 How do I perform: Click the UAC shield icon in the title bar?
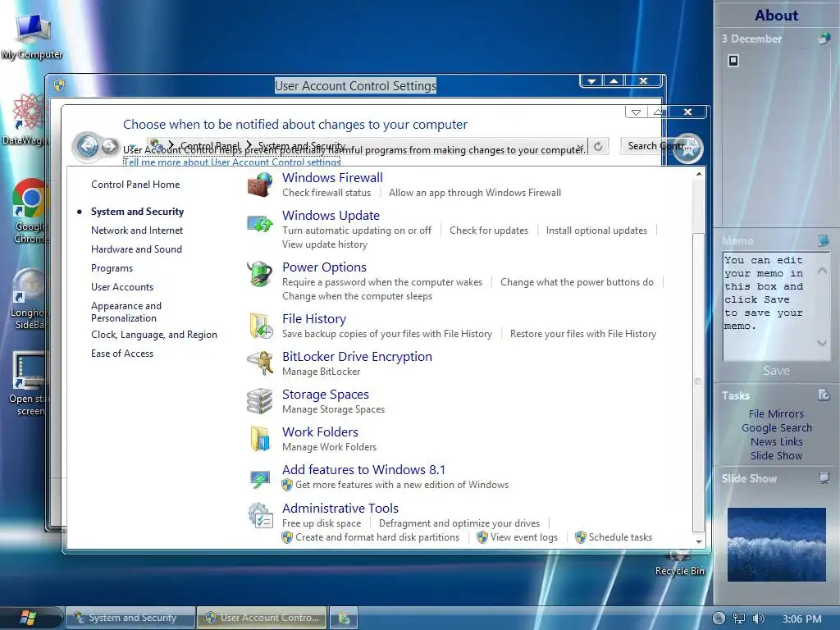click(59, 85)
